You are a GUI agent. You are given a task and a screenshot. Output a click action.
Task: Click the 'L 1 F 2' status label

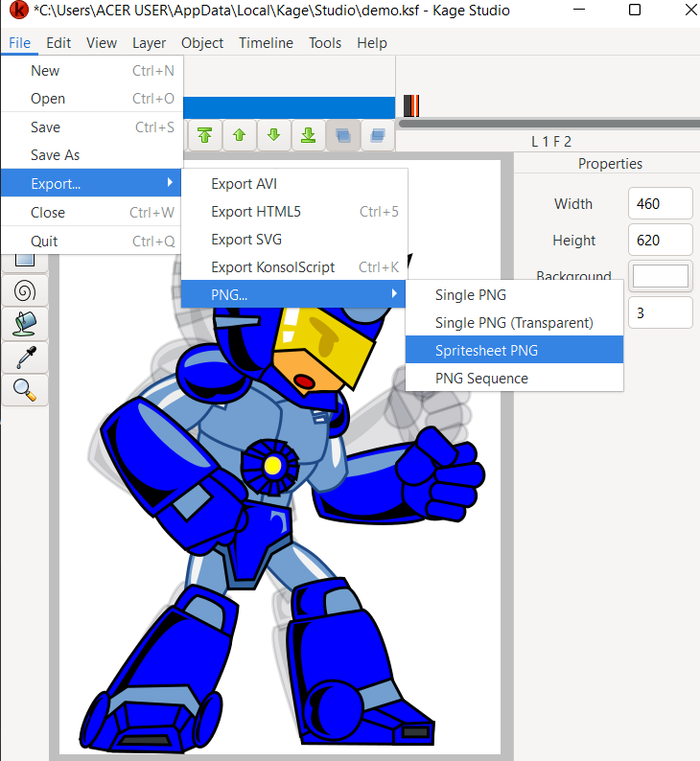tap(551, 142)
